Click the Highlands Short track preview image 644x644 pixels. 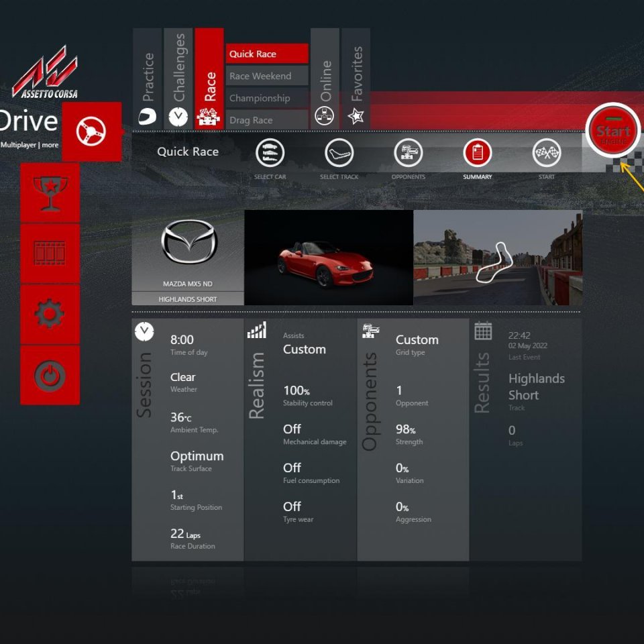(x=498, y=258)
